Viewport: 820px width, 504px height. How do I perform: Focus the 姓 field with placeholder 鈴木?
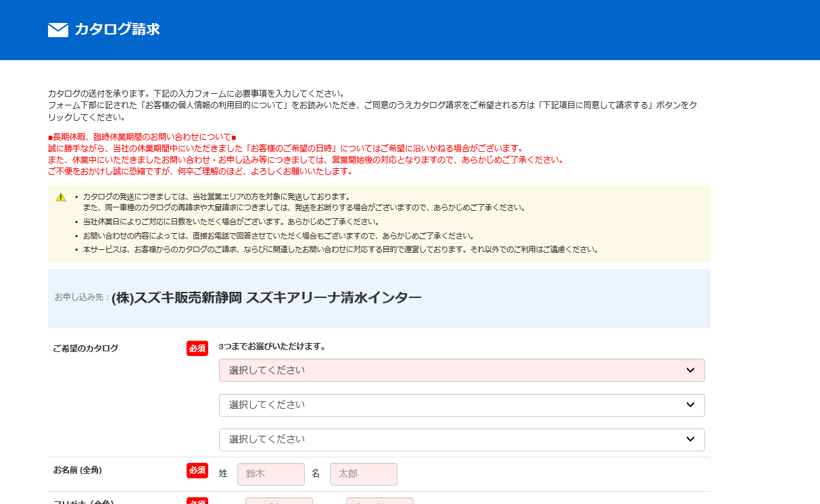tap(271, 474)
